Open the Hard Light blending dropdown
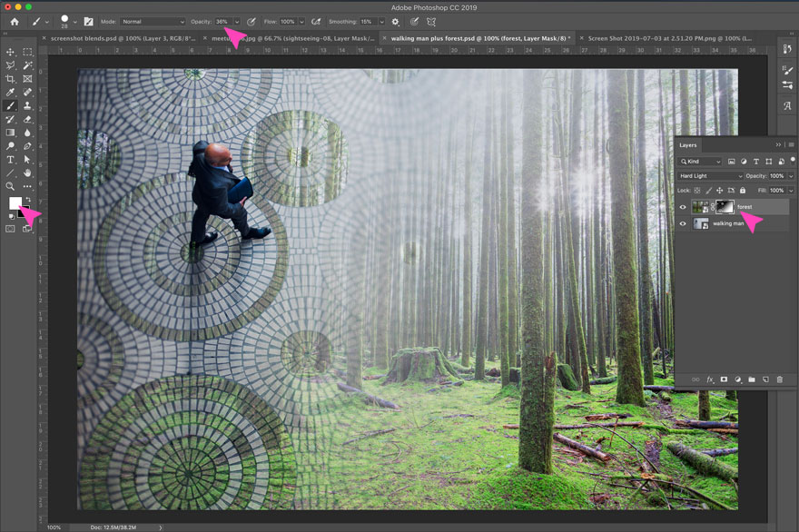The height and width of the screenshot is (532, 799). (709, 175)
